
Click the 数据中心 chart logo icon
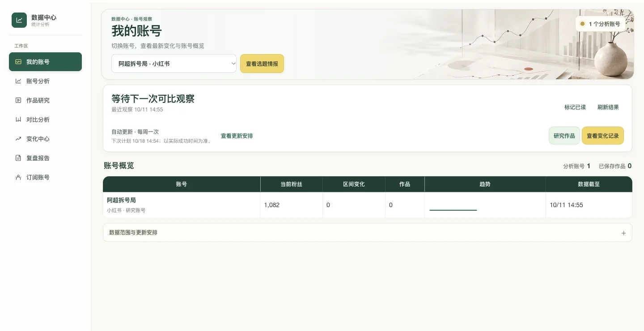tap(19, 20)
